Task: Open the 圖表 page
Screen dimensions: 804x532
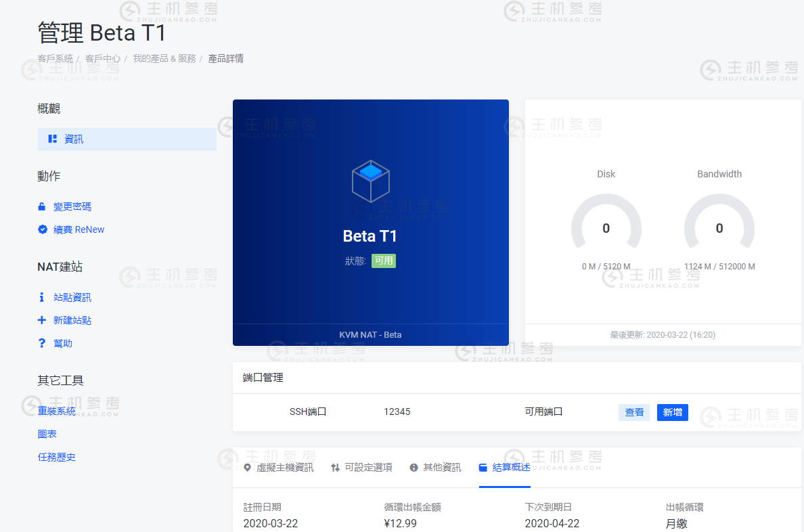Action: [x=47, y=434]
